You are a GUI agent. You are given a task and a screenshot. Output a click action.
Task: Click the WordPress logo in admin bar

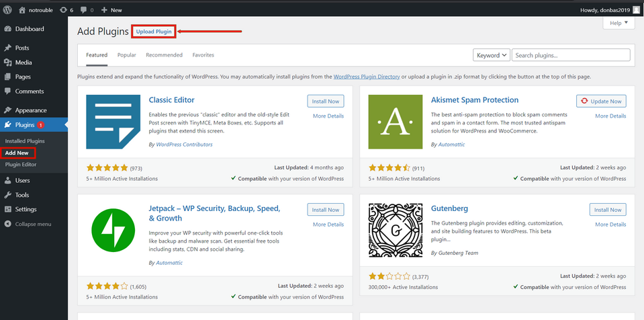8,10
